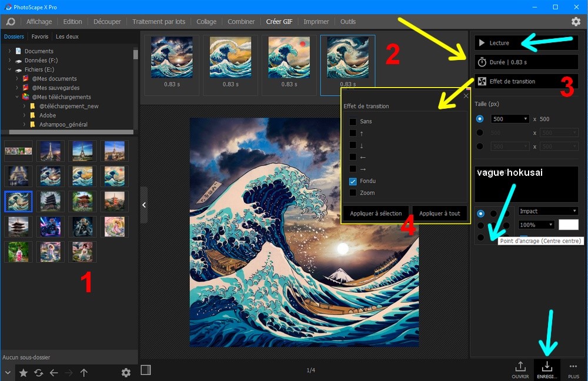The height and width of the screenshot is (381, 588).
Task: Switch to the Combiner tab
Action: pyautogui.click(x=241, y=21)
